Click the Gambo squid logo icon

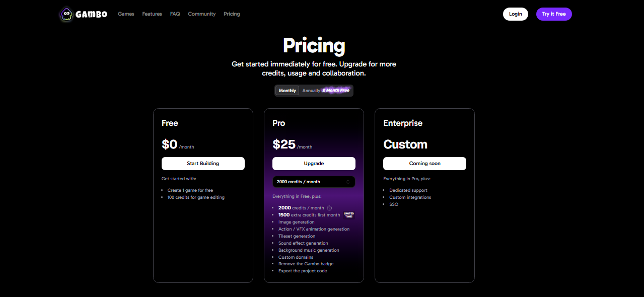[65, 14]
